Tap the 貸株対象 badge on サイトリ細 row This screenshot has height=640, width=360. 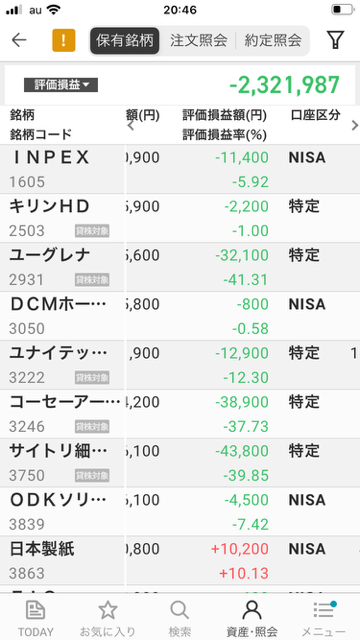pos(92,476)
